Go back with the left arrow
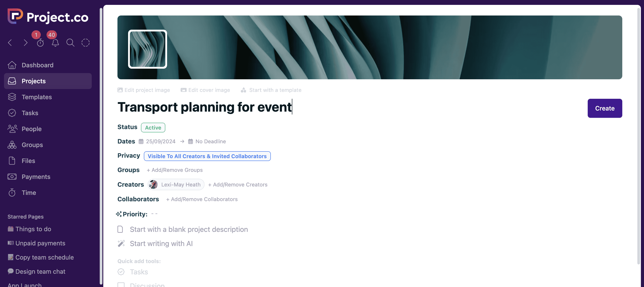The width and height of the screenshot is (644, 287). click(10, 43)
